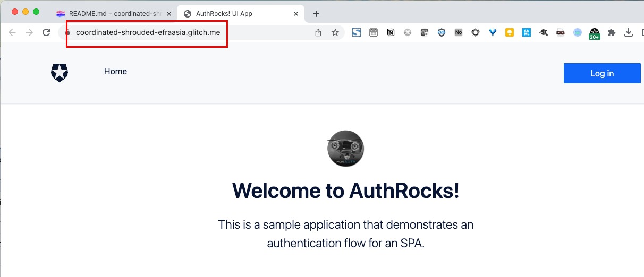The image size is (644, 277).
Task: Reload the current page
Action: tap(46, 32)
